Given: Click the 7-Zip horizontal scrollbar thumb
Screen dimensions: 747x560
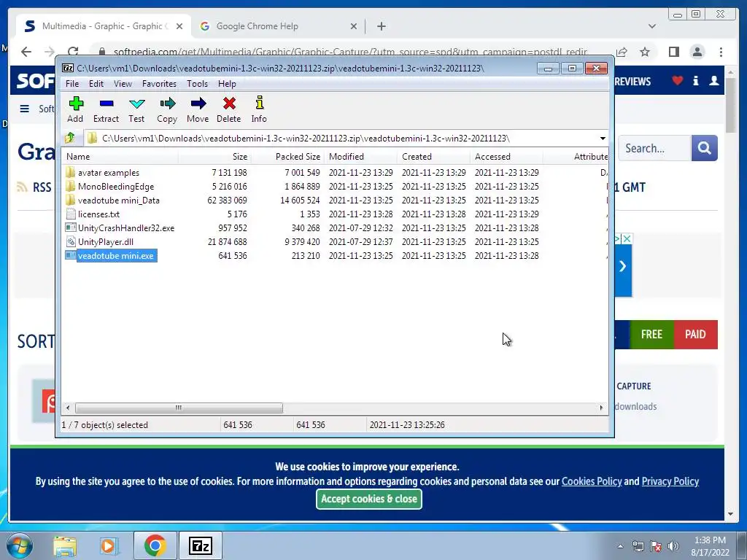Looking at the screenshot, I should coord(179,408).
